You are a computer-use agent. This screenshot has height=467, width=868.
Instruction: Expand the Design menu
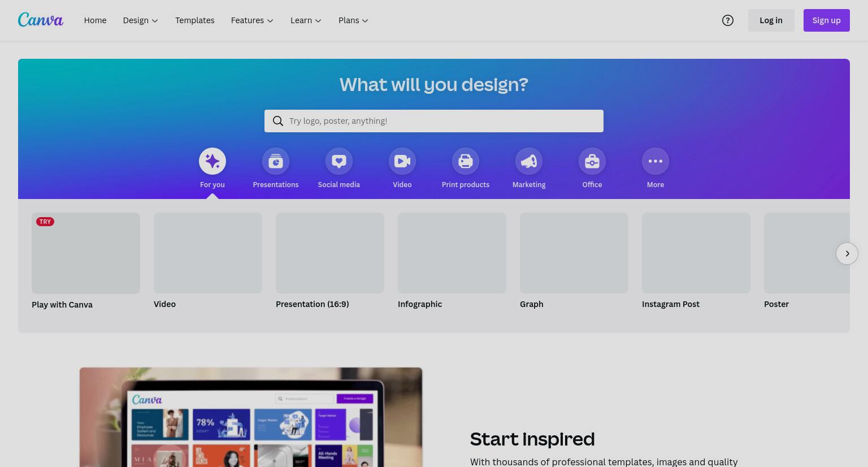(141, 20)
